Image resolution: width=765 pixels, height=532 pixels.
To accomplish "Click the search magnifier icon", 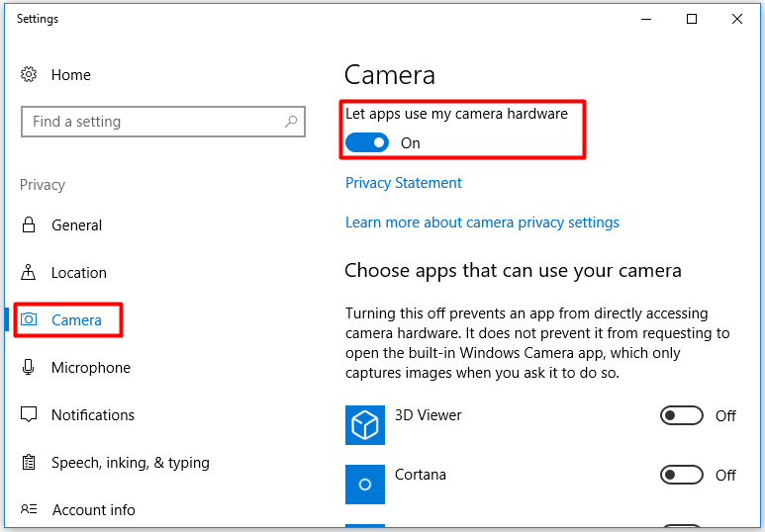I will (x=291, y=122).
